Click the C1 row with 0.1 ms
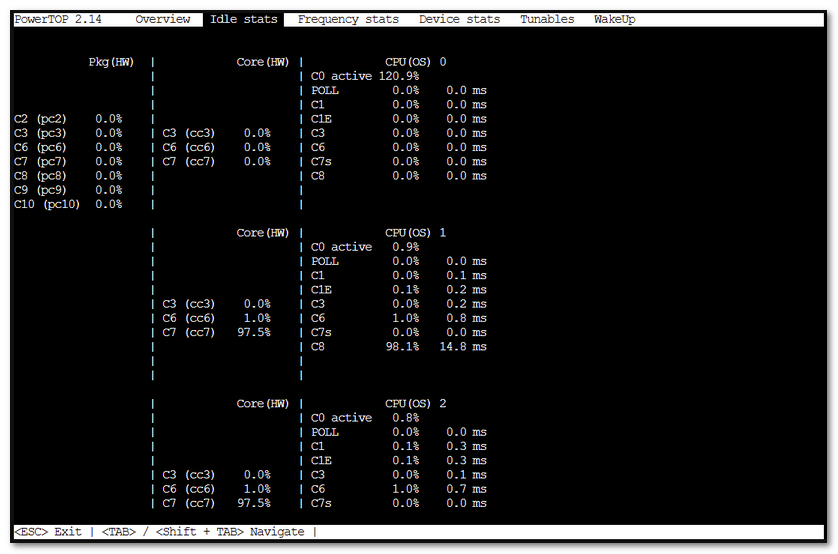The image size is (838, 554). [x=399, y=276]
